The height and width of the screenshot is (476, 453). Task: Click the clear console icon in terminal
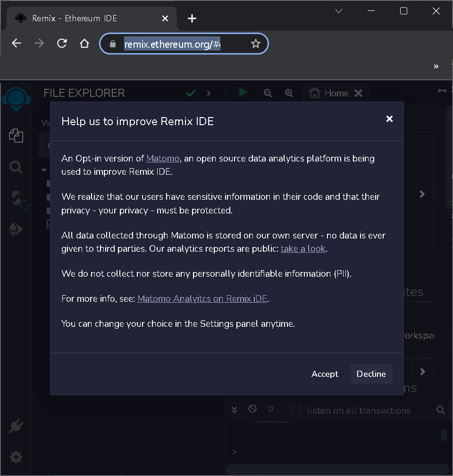coord(252,408)
